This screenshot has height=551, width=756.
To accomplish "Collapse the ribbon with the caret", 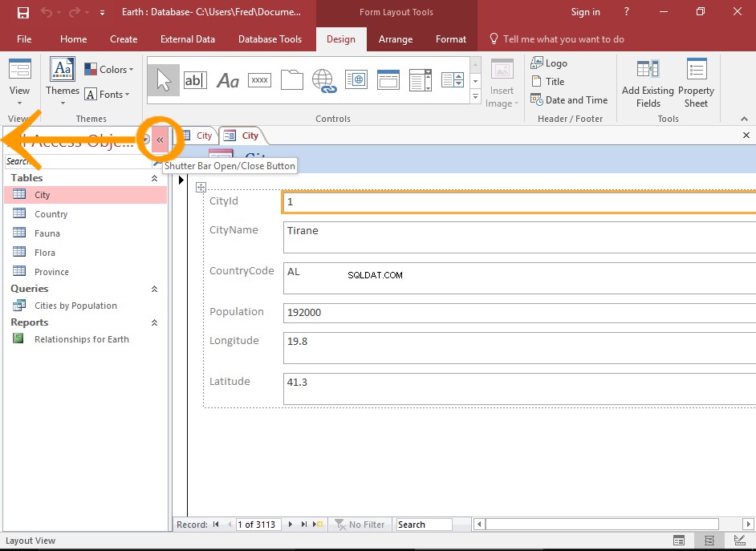I will point(744,119).
